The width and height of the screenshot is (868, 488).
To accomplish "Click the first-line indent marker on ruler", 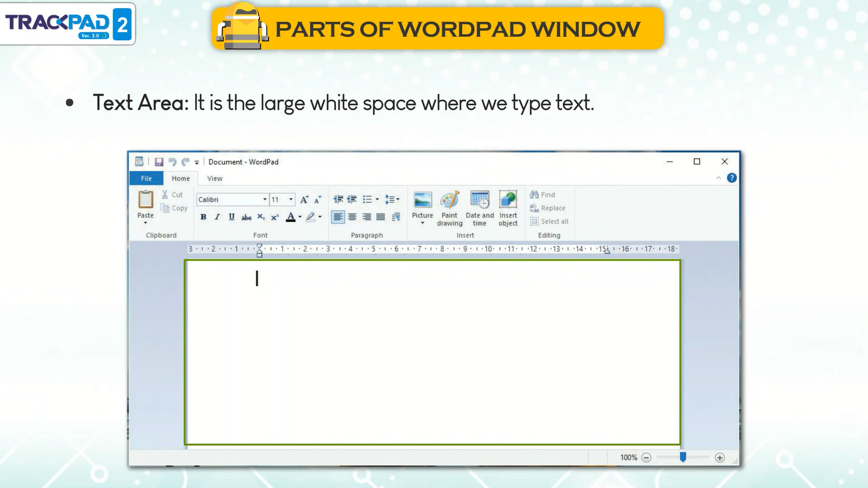I will pos(259,246).
